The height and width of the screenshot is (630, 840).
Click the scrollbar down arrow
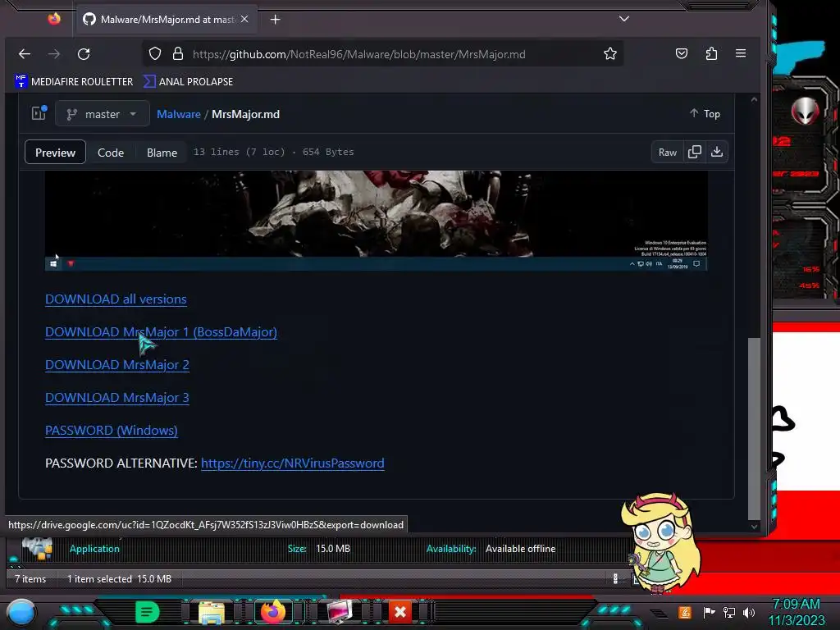[x=754, y=527]
